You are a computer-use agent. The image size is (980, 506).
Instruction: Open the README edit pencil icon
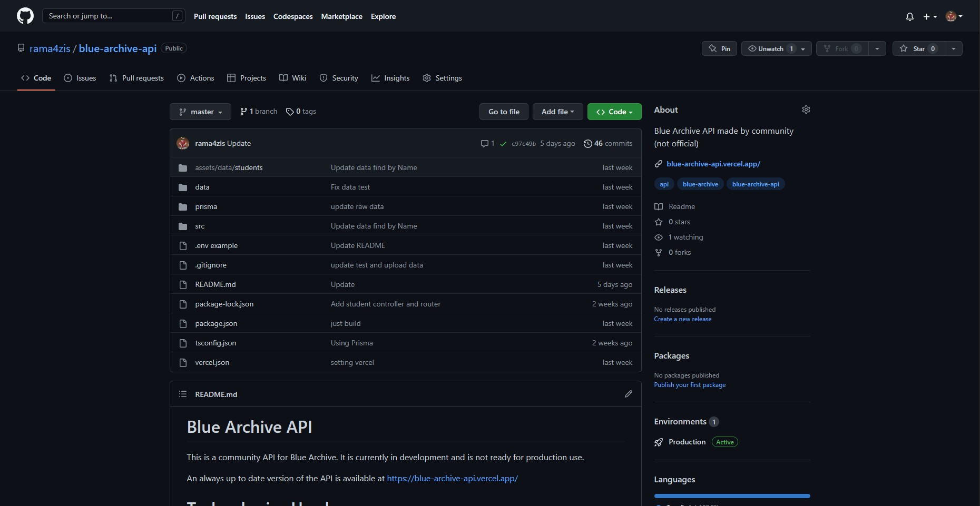click(629, 394)
